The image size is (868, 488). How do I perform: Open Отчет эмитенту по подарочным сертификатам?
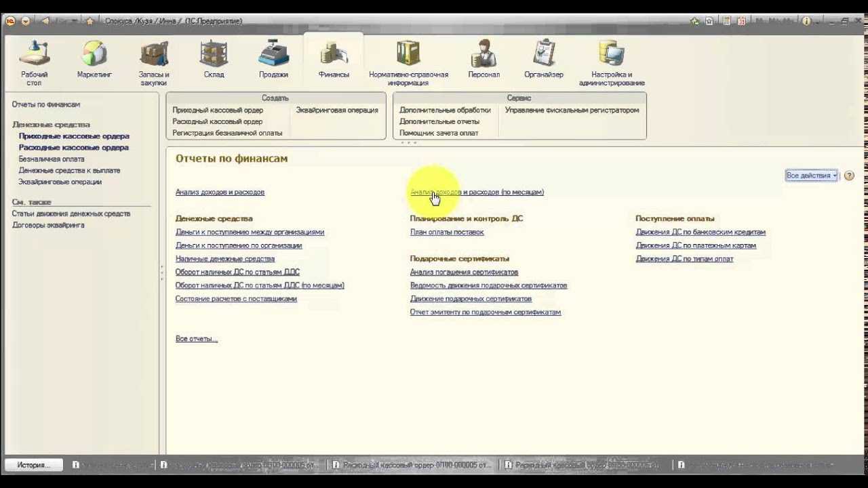[x=486, y=312]
